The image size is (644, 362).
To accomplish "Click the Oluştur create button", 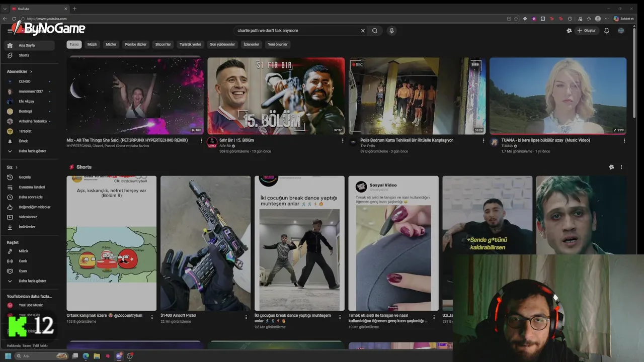I will pyautogui.click(x=586, y=31).
